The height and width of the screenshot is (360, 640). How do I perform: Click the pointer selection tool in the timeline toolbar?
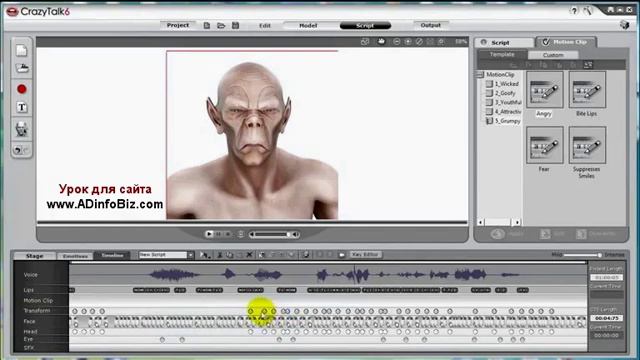[204, 255]
